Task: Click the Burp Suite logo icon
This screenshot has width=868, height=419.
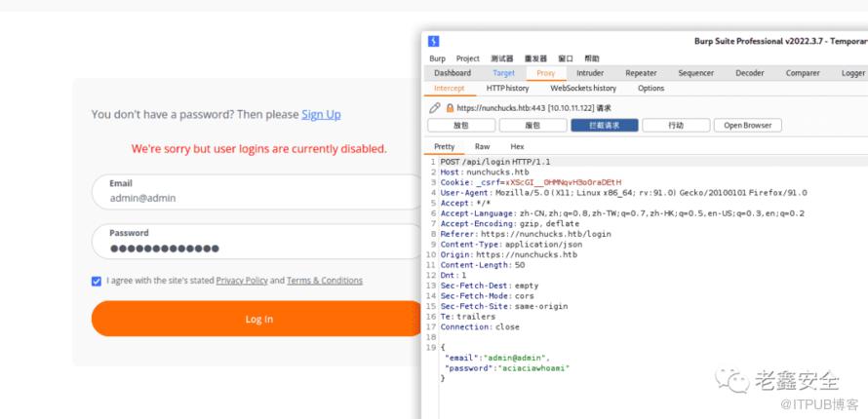Action: coord(434,41)
